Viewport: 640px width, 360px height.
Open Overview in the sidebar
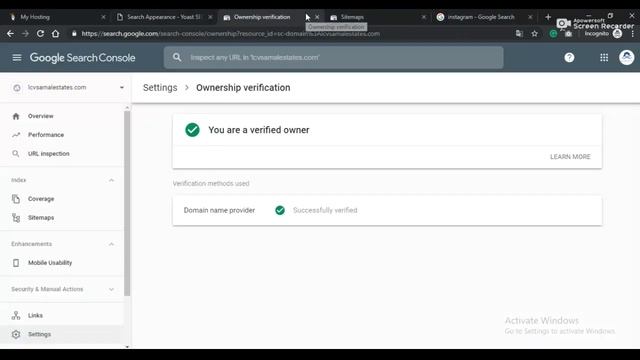[x=62, y=116]
